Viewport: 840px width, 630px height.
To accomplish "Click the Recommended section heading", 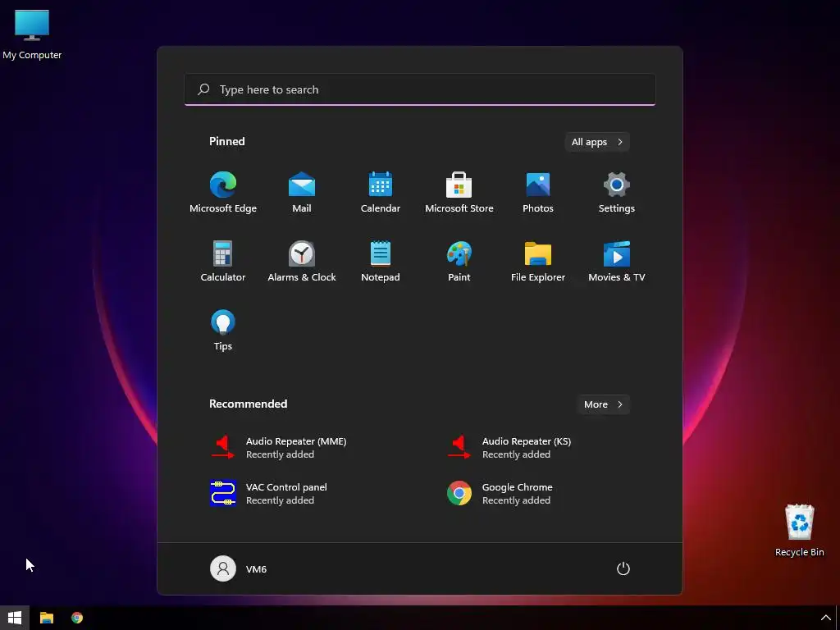I will coord(248,404).
